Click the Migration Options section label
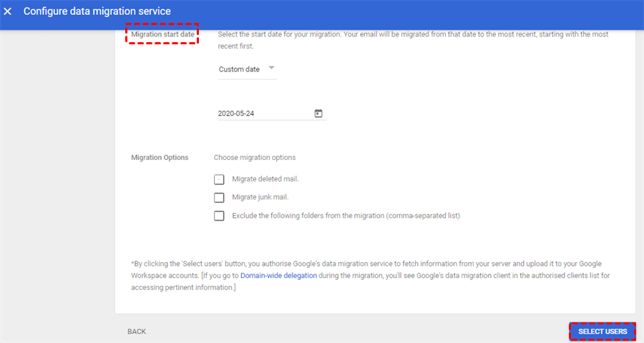 click(160, 157)
